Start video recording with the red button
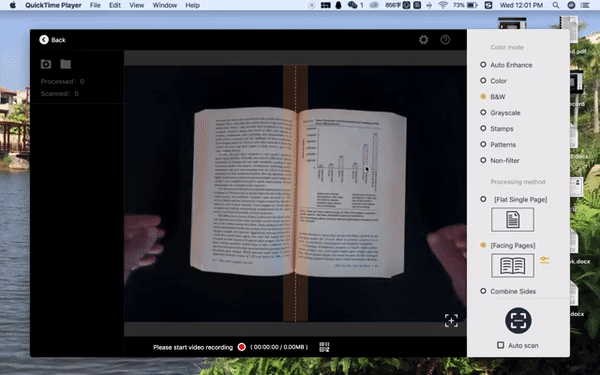Viewport: 600px width, 375px height. coord(241,347)
